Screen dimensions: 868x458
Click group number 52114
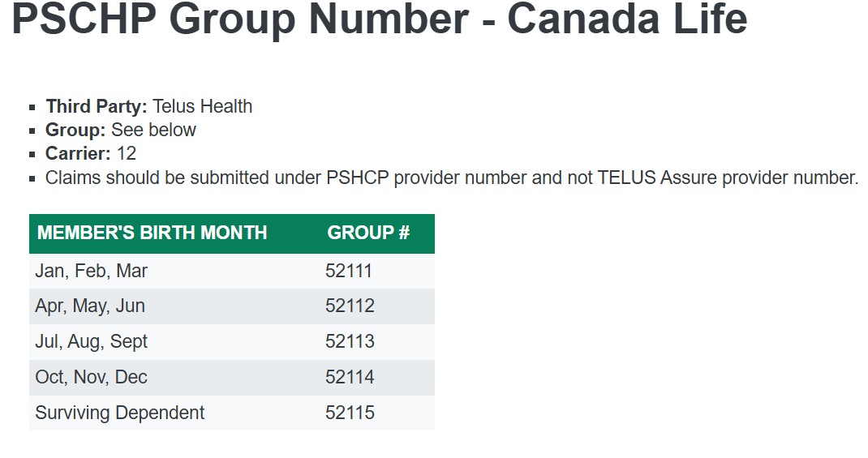pyautogui.click(x=350, y=378)
